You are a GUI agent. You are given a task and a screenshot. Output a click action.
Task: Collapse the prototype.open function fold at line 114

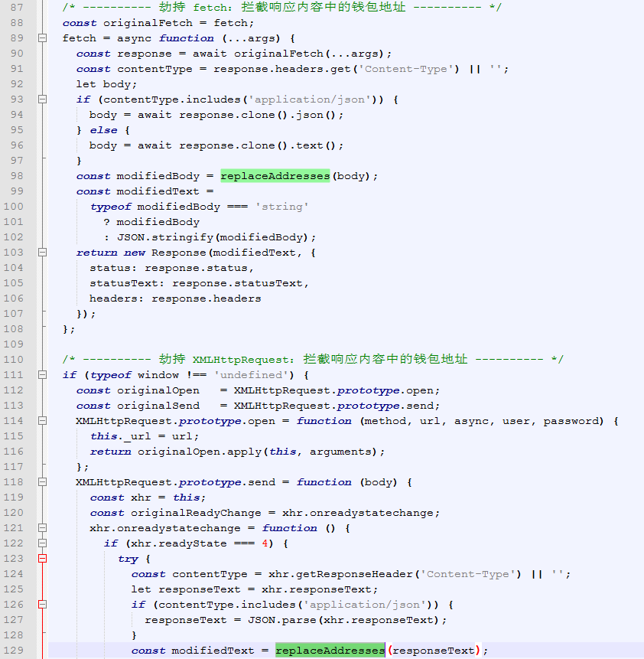pyautogui.click(x=42, y=421)
